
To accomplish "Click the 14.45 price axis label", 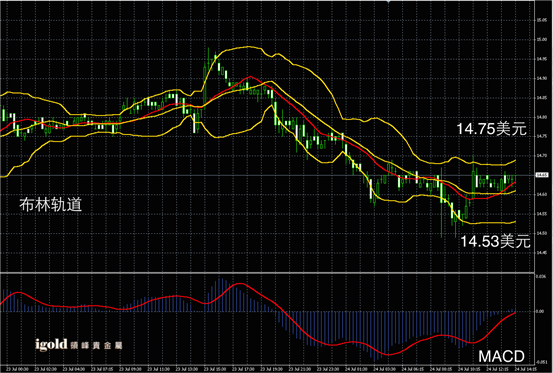I will [x=542, y=252].
